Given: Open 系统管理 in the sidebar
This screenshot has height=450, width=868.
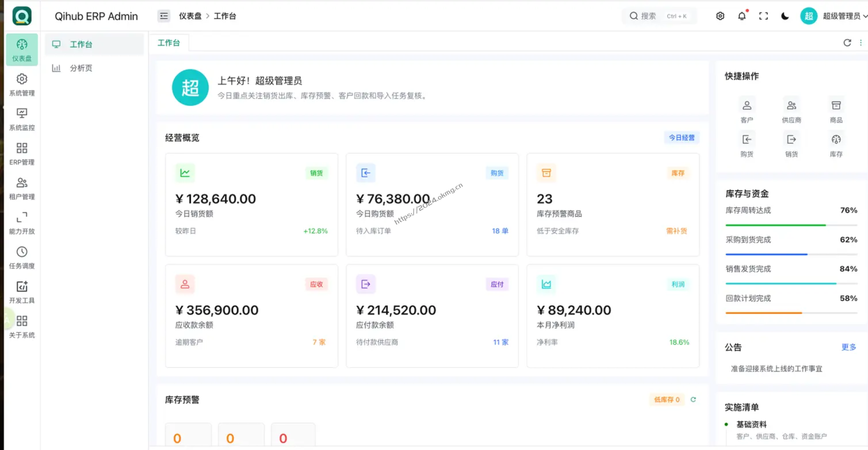Looking at the screenshot, I should click(22, 85).
